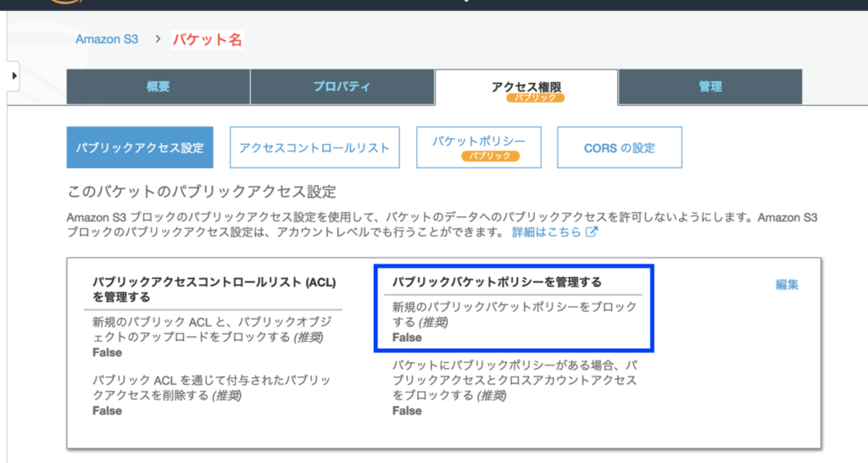
Task: Click False under 新規のパブリックバケットポリシー setting
Action: tap(407, 337)
